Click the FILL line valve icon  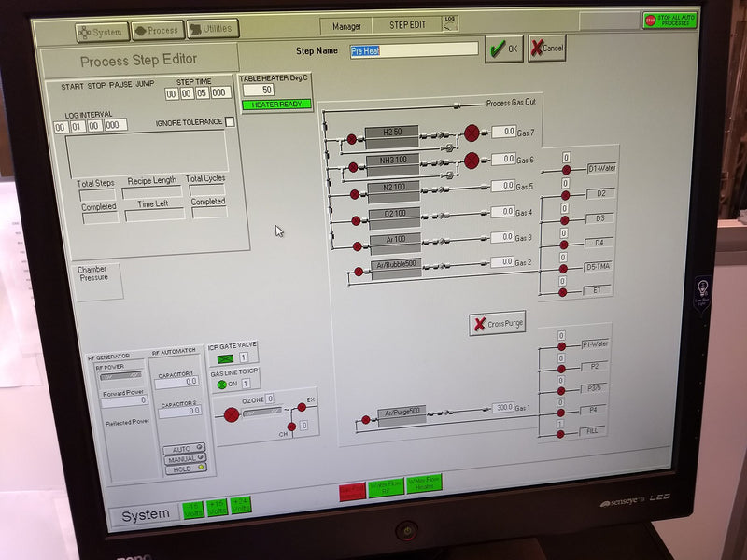[x=561, y=432]
